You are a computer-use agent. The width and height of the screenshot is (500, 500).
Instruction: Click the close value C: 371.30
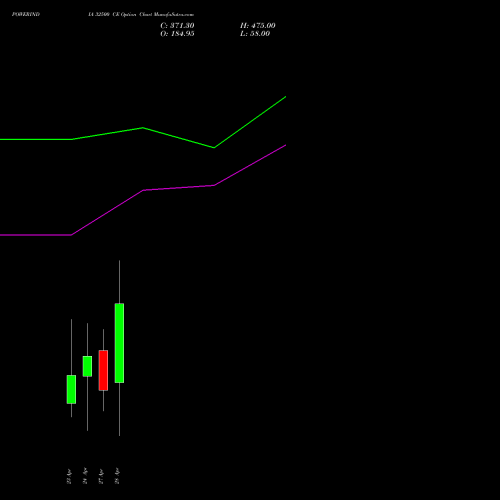(177, 26)
